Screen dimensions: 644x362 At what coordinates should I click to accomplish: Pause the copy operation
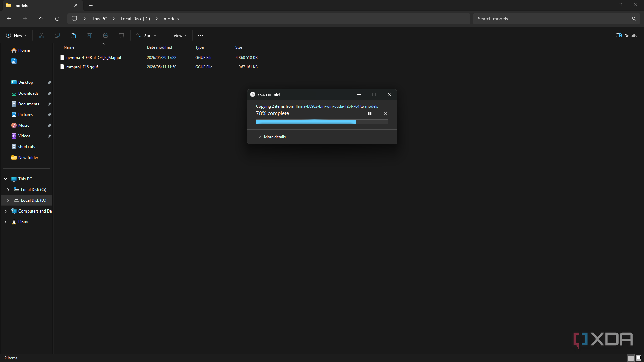(x=370, y=114)
